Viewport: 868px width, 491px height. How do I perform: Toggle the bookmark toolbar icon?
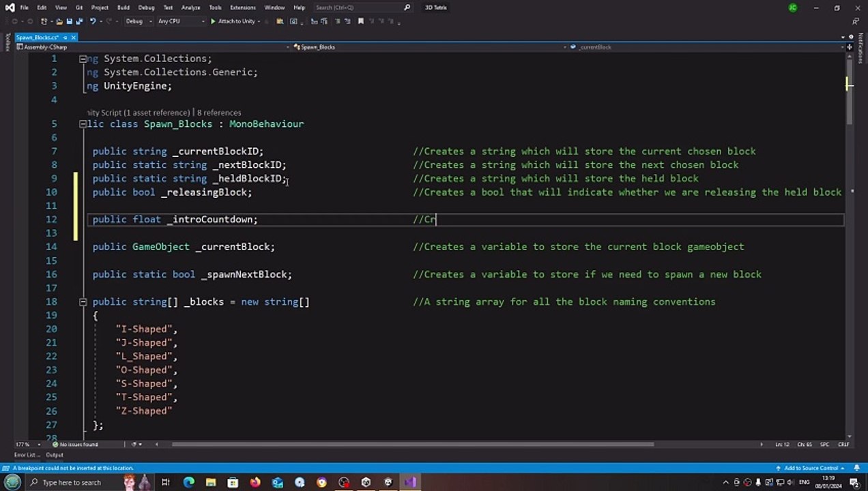[360, 21]
